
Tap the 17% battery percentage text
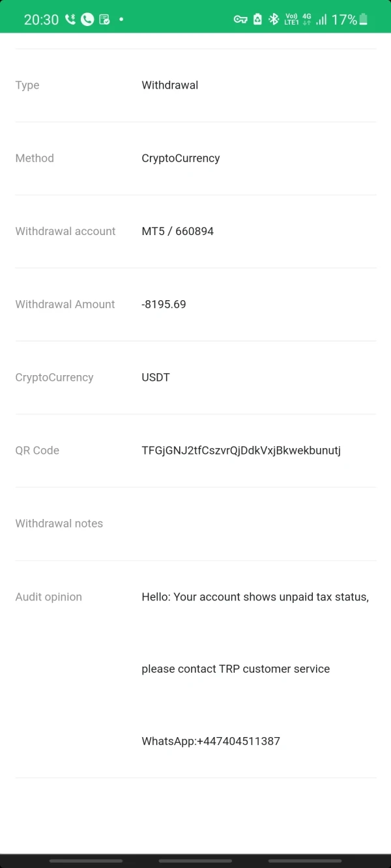click(x=343, y=20)
